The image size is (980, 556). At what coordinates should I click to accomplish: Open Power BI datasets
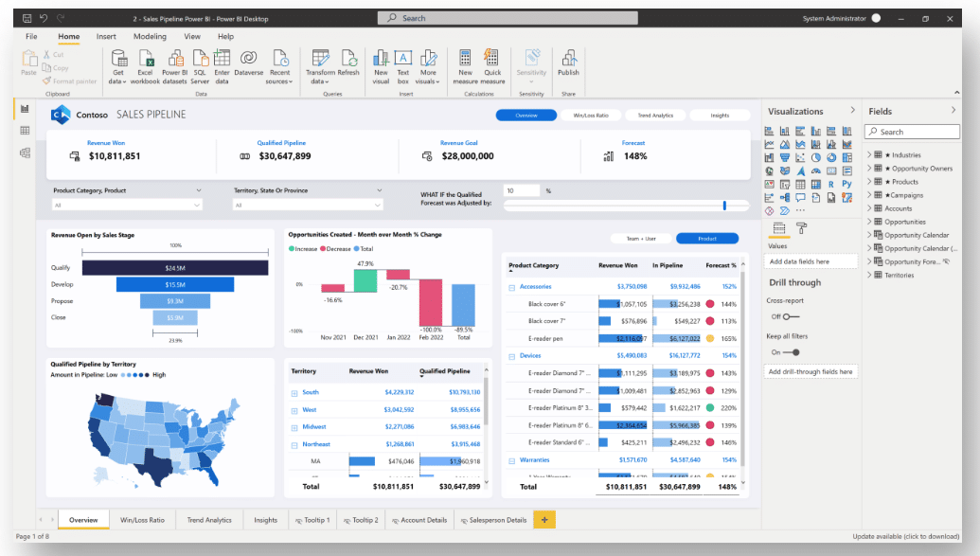[175, 67]
